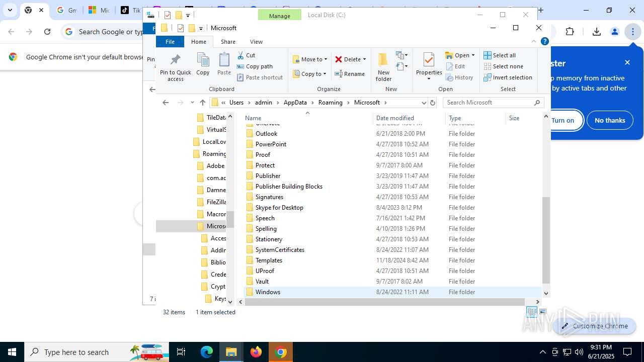Click Users in the address breadcrumb
Viewport: 644px width, 362px height.
click(x=236, y=103)
